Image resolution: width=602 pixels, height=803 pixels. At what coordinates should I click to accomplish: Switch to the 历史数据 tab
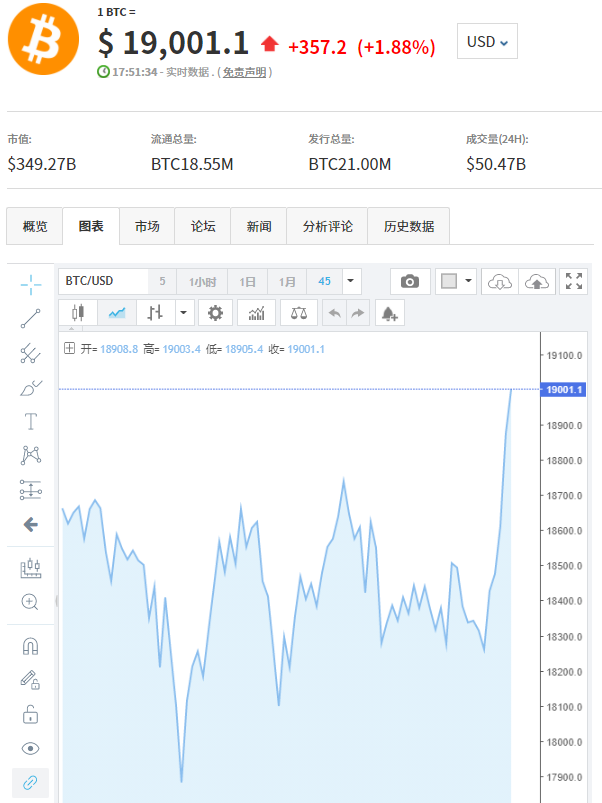pyautogui.click(x=408, y=226)
